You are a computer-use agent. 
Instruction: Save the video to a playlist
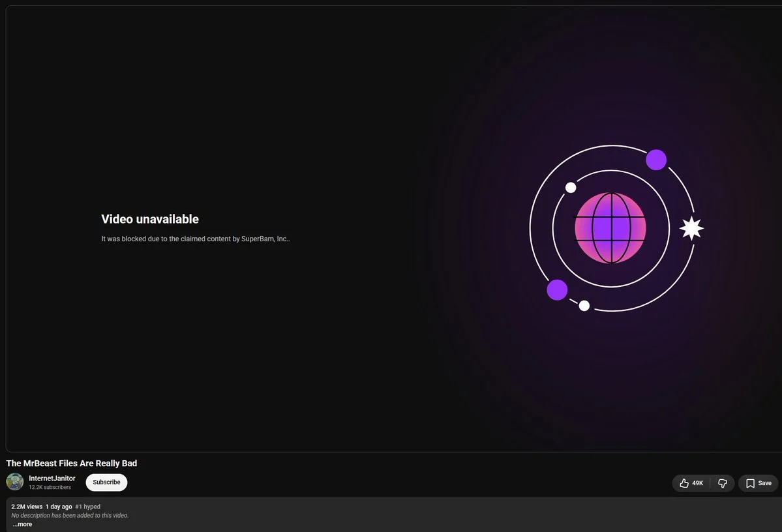click(759, 483)
